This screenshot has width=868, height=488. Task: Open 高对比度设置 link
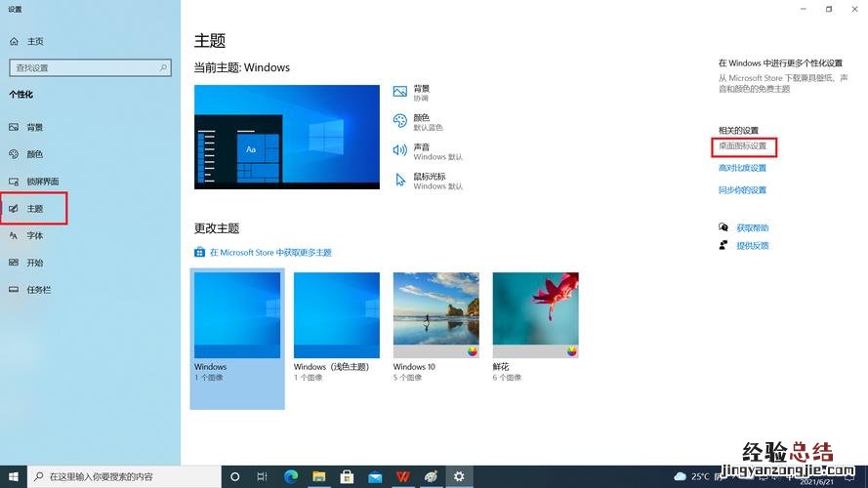click(x=742, y=168)
